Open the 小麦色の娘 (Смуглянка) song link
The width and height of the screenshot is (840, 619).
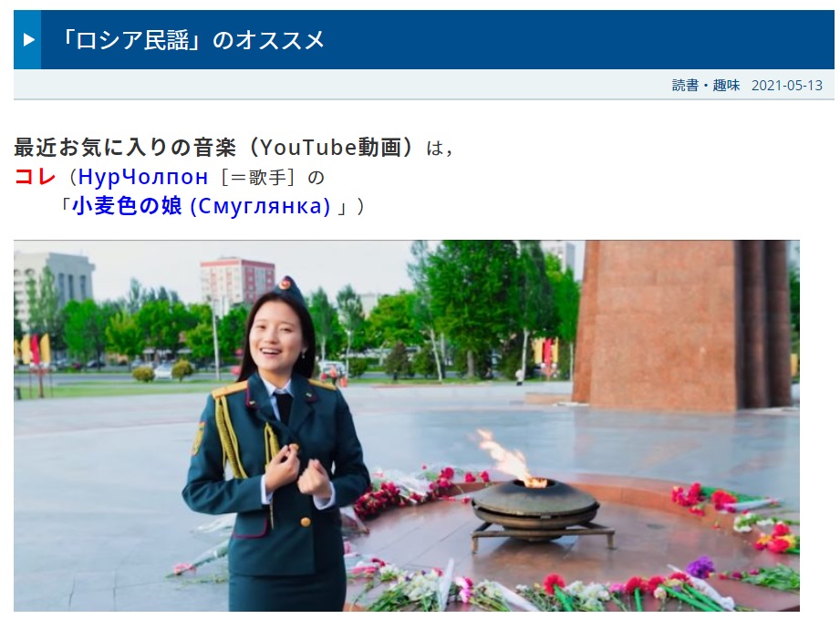202,206
